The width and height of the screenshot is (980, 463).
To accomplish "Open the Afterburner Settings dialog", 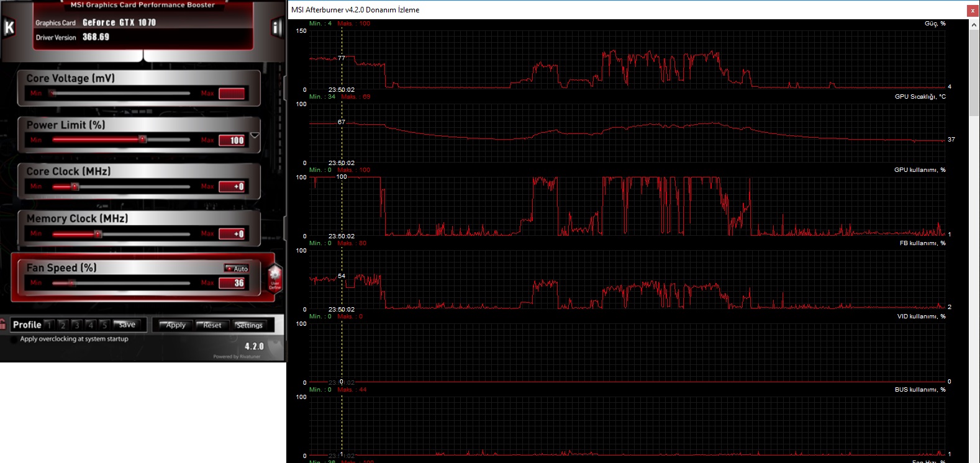I will [249, 325].
